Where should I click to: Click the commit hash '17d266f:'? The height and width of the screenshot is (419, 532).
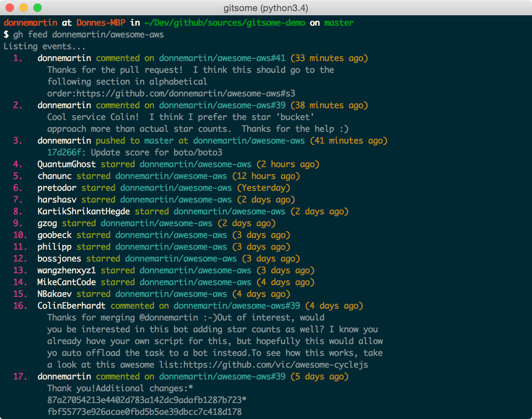point(67,153)
